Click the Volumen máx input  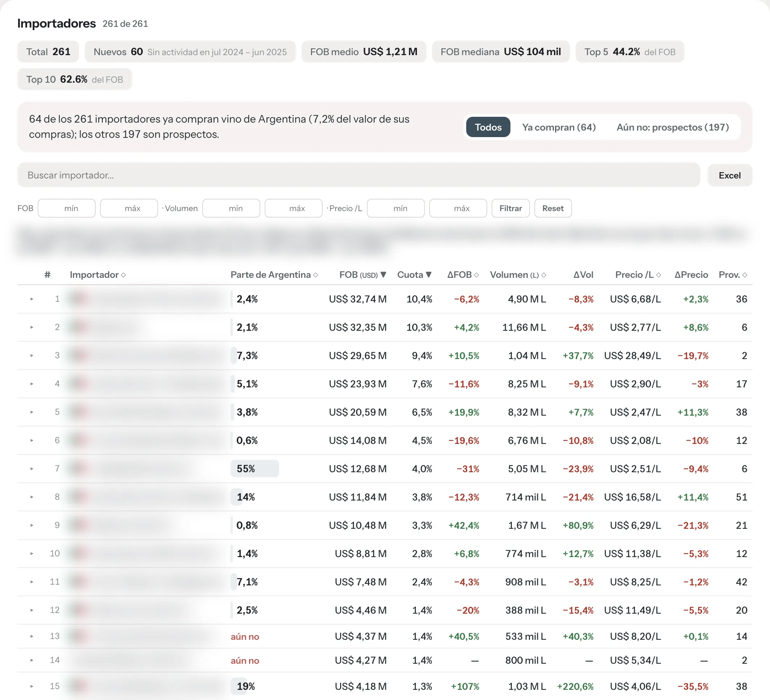tap(294, 208)
